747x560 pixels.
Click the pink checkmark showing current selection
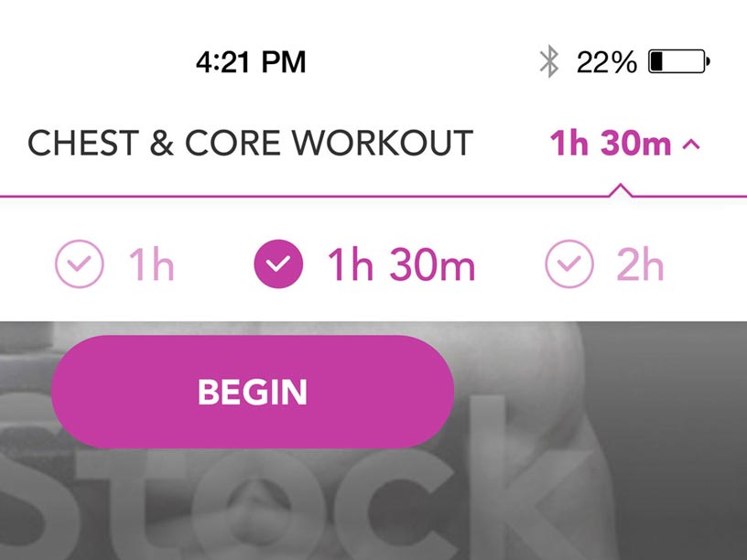[x=277, y=264]
